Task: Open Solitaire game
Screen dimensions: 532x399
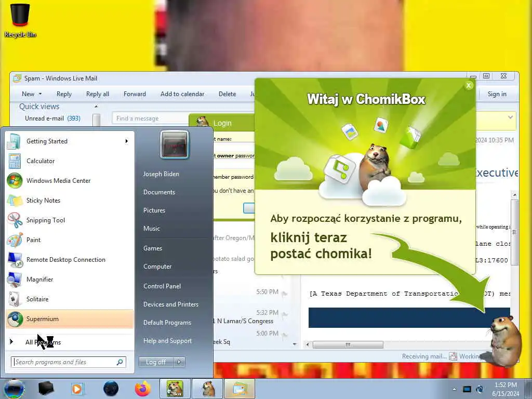Action: (70, 299)
